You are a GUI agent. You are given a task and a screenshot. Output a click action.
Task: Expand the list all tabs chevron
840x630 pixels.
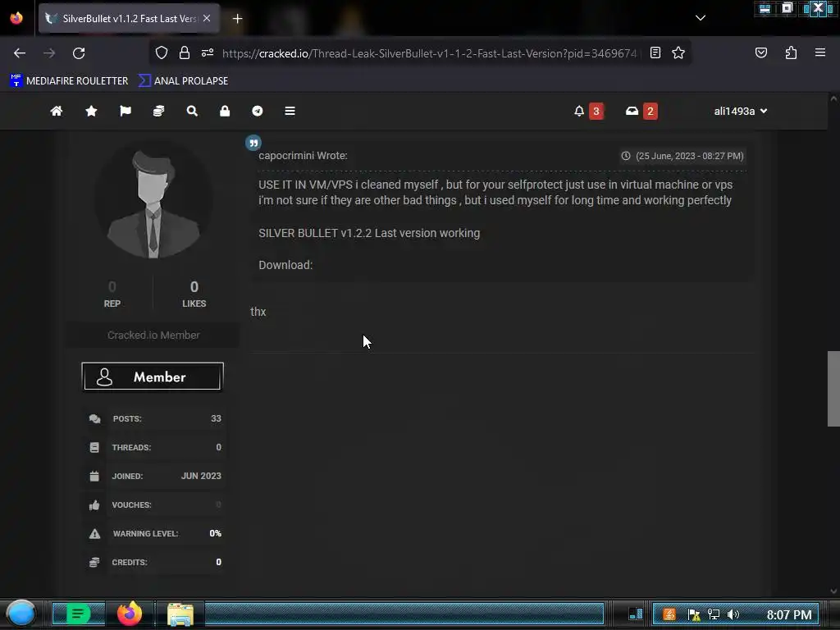click(x=701, y=18)
